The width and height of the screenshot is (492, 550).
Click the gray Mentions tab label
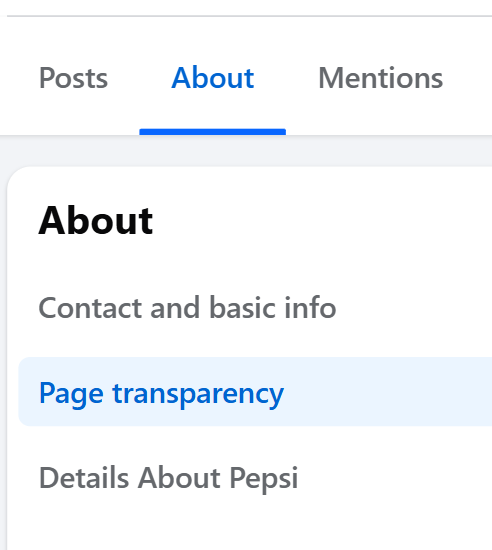click(380, 78)
